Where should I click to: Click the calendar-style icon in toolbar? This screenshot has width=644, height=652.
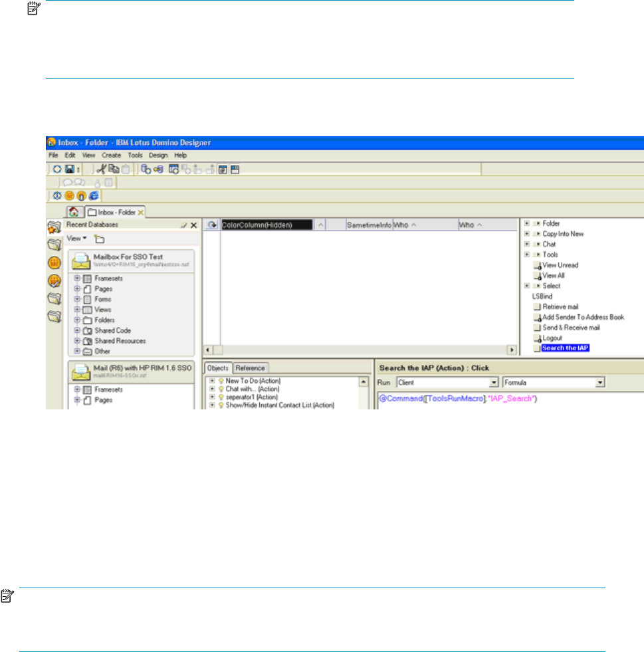point(173,169)
